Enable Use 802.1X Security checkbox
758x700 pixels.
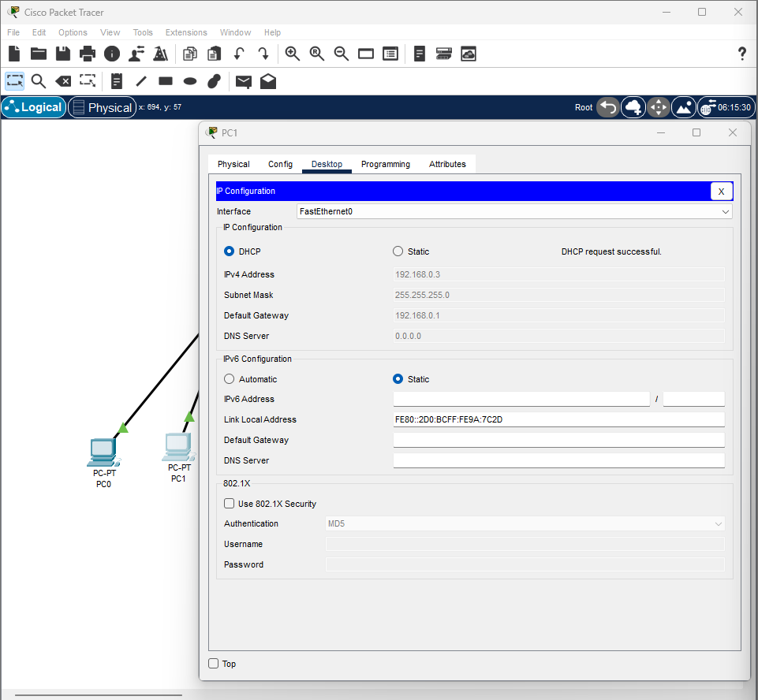pyautogui.click(x=230, y=504)
